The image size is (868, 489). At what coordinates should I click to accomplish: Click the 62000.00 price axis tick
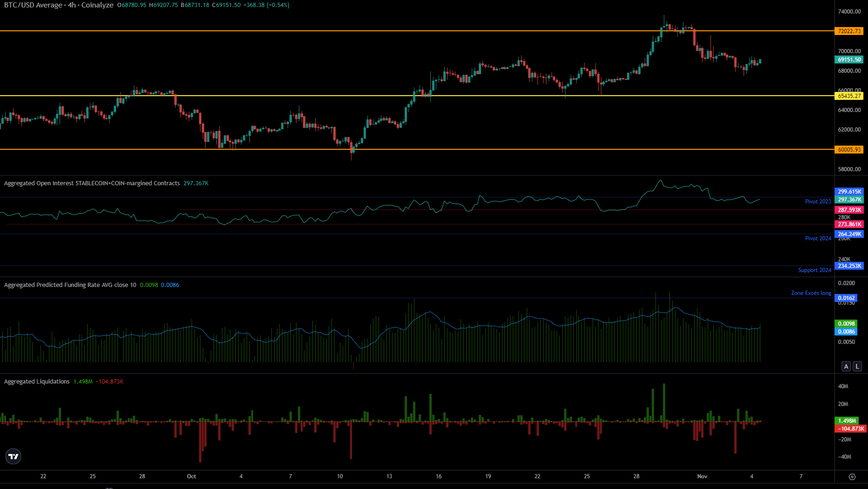849,130
